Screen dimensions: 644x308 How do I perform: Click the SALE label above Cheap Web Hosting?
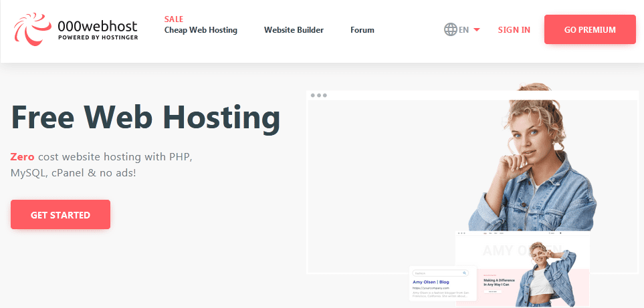[x=174, y=19]
